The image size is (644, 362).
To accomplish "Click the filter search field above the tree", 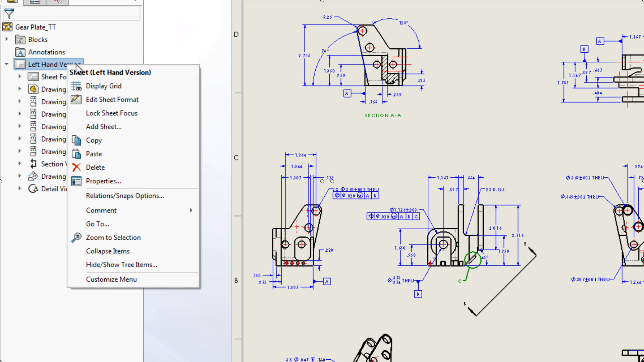I will [x=77, y=13].
